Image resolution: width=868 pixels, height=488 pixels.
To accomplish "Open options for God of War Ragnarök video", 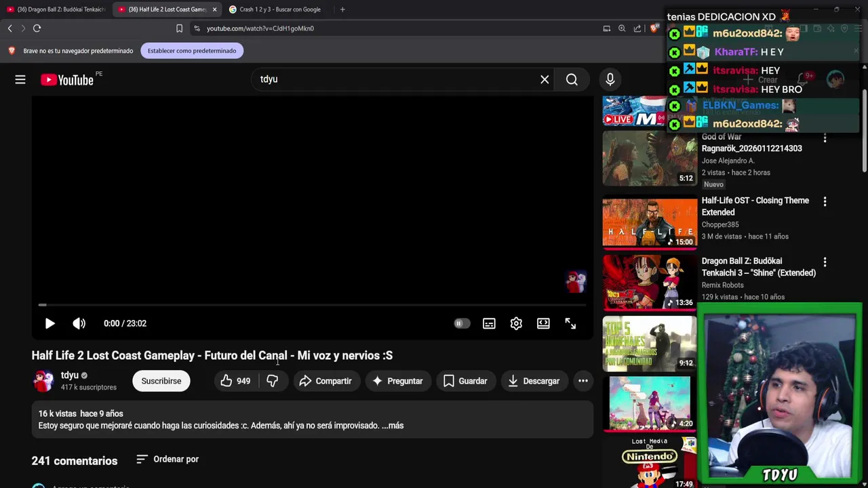I will tap(825, 138).
